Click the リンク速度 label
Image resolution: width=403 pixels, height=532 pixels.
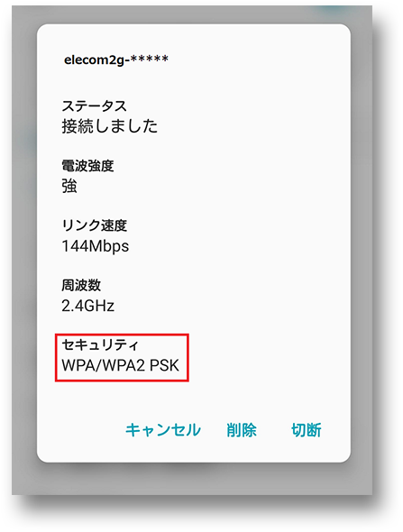[94, 225]
